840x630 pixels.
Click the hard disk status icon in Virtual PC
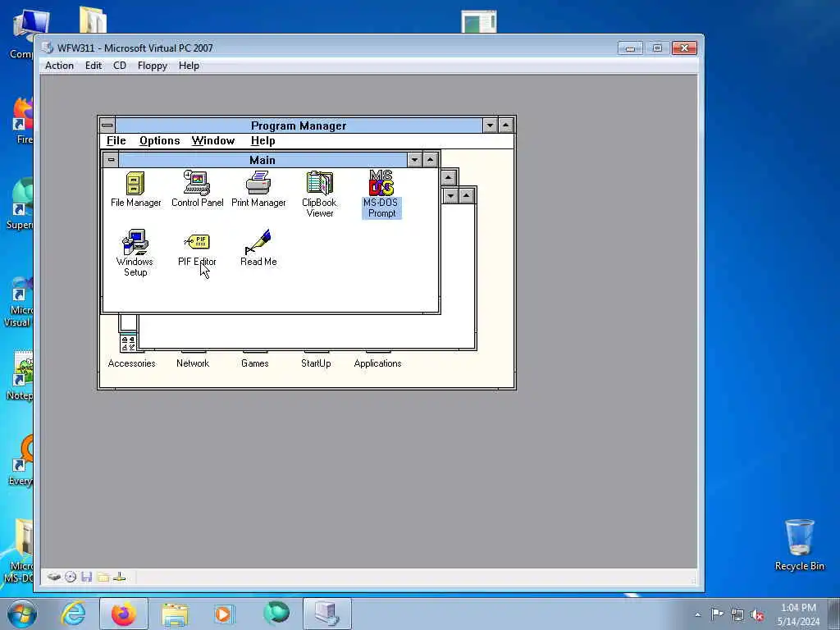(53, 577)
